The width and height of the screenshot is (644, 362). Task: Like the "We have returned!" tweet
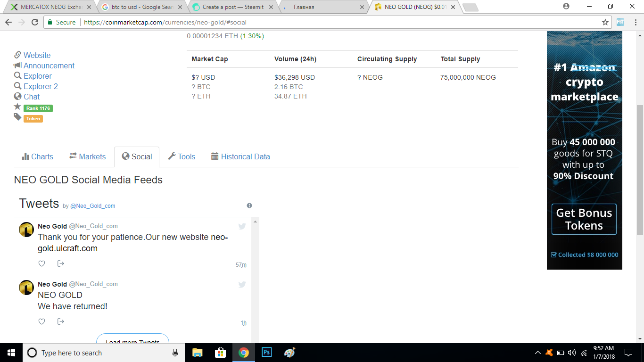click(x=41, y=321)
